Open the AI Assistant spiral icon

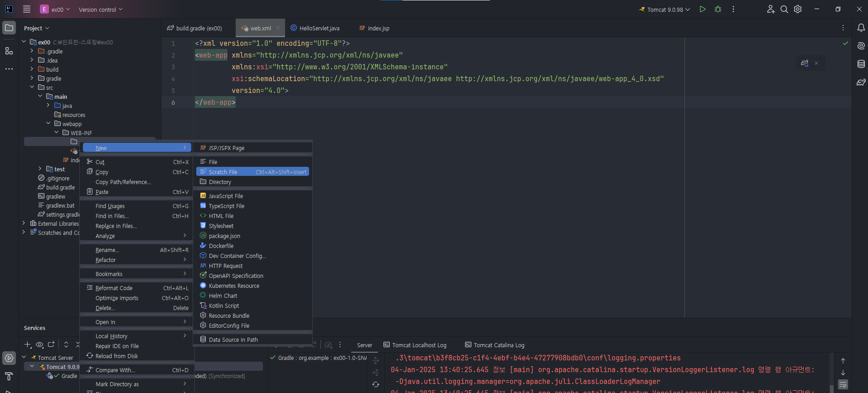[861, 46]
